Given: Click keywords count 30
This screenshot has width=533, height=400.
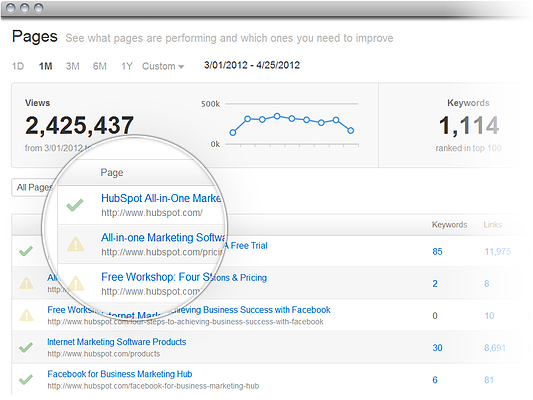Looking at the screenshot, I should click(x=437, y=348).
